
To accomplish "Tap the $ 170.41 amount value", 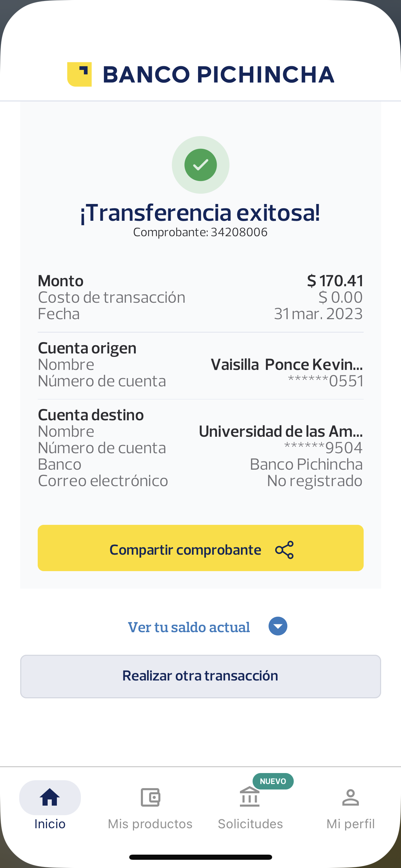I will (x=335, y=281).
